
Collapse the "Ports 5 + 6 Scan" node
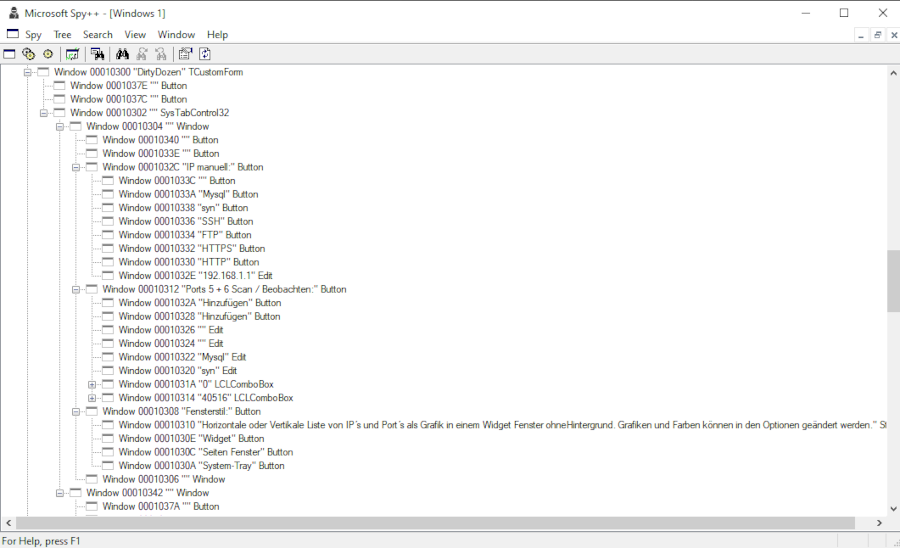(x=75, y=289)
